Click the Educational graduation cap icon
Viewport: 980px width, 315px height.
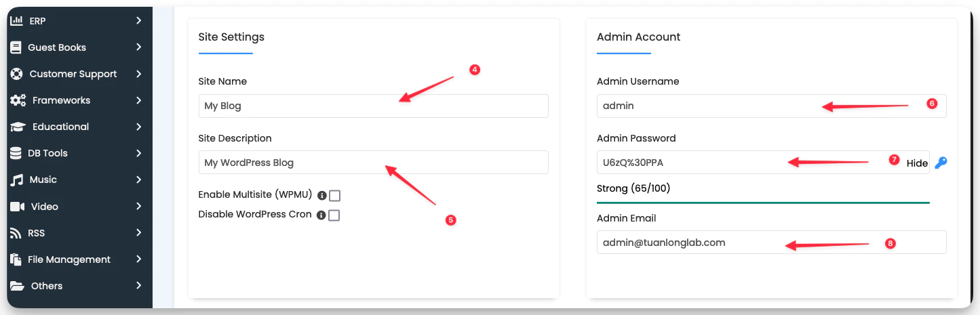click(x=18, y=127)
